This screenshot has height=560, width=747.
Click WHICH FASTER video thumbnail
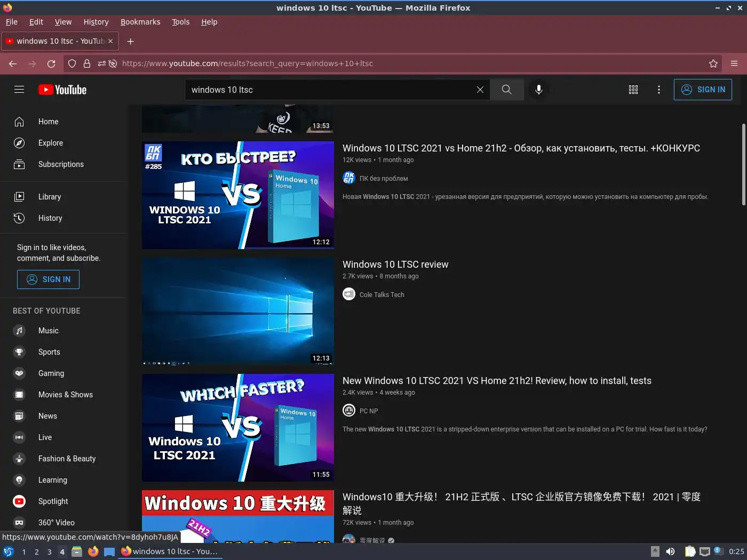238,428
